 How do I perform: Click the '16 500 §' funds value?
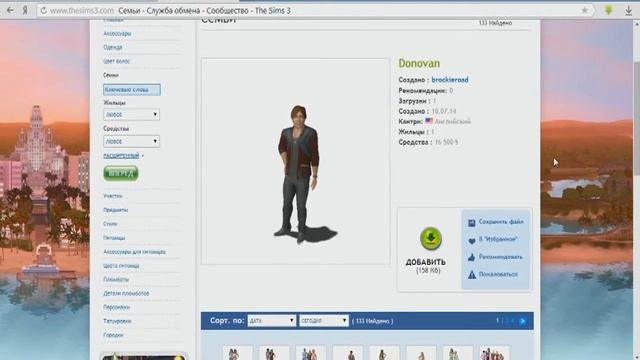pos(447,142)
